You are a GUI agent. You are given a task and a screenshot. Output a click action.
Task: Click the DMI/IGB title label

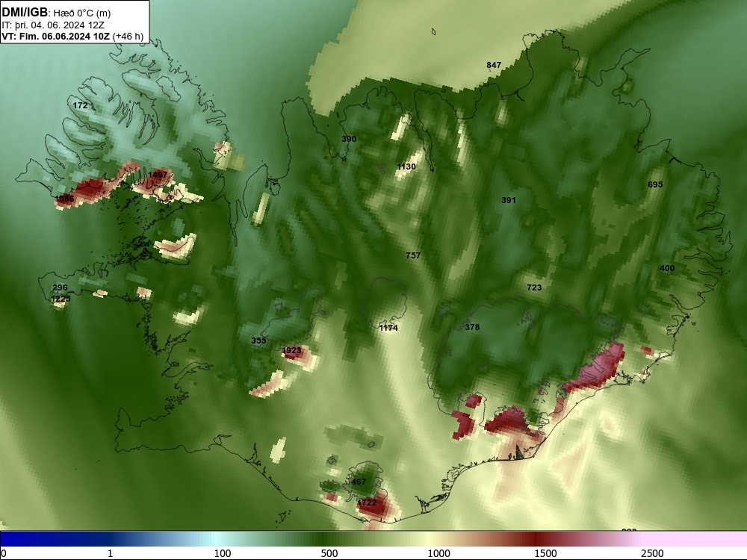25,13
